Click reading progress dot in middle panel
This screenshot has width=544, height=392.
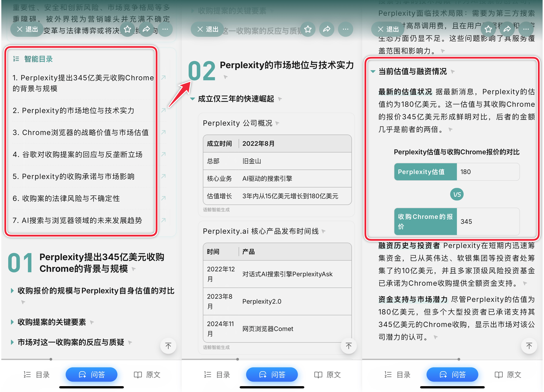tap(237, 359)
